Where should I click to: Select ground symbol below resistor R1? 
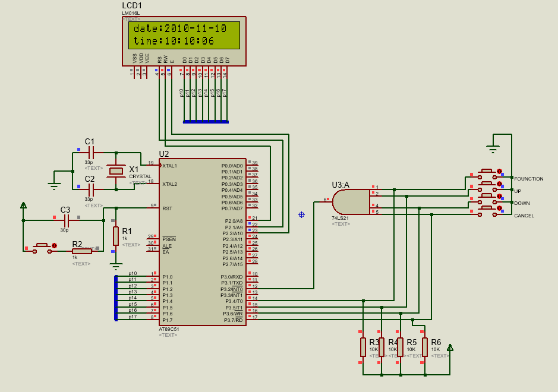(116, 267)
